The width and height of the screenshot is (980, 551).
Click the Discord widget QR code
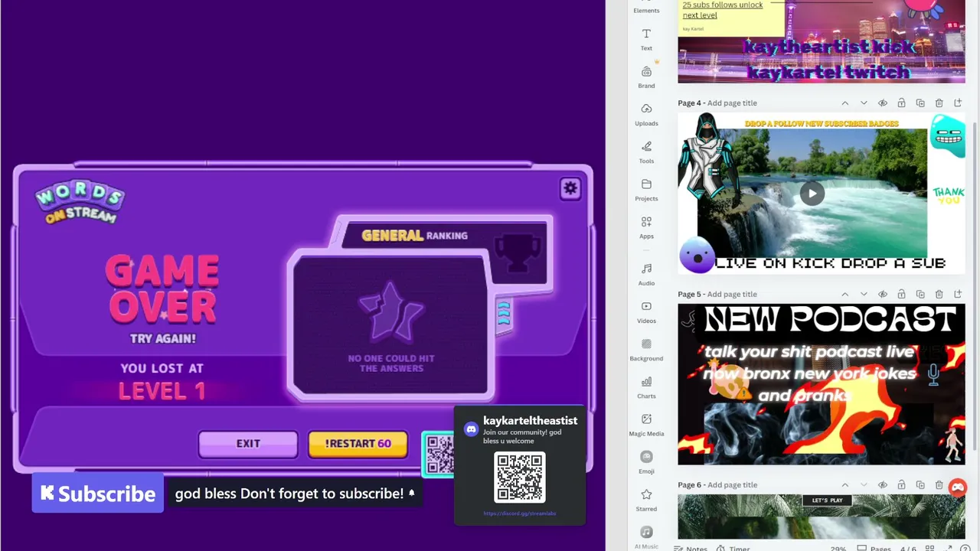(520, 478)
